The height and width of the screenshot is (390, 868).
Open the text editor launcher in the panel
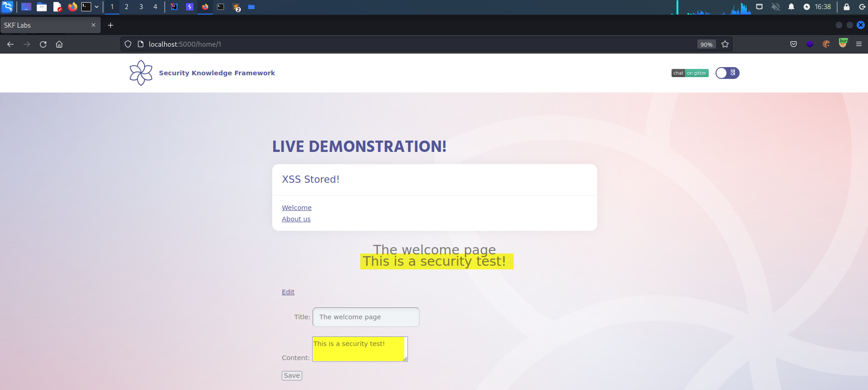57,7
